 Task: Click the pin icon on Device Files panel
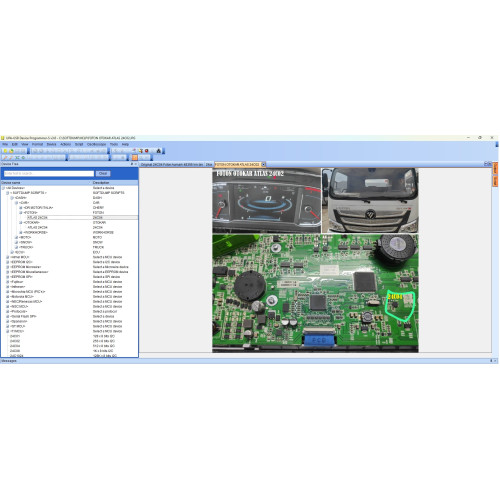132,164
